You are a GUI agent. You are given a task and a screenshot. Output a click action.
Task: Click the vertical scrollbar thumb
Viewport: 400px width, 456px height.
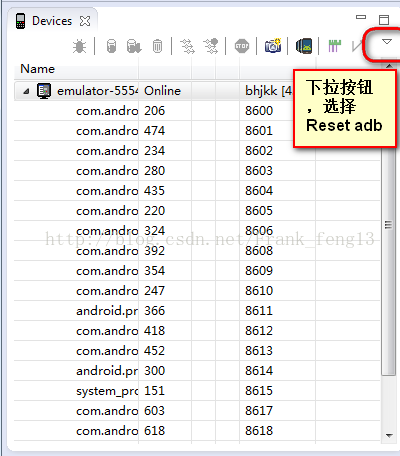(388, 224)
